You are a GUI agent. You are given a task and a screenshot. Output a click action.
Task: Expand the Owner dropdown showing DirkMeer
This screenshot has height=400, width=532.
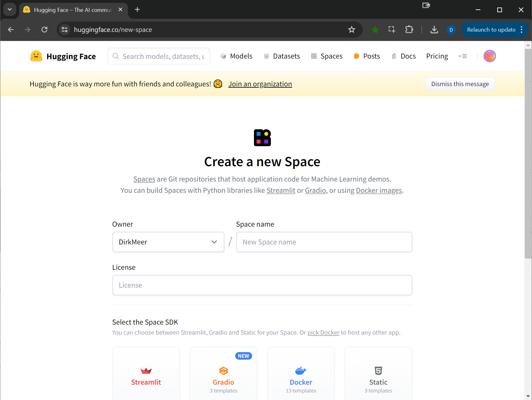pos(168,242)
